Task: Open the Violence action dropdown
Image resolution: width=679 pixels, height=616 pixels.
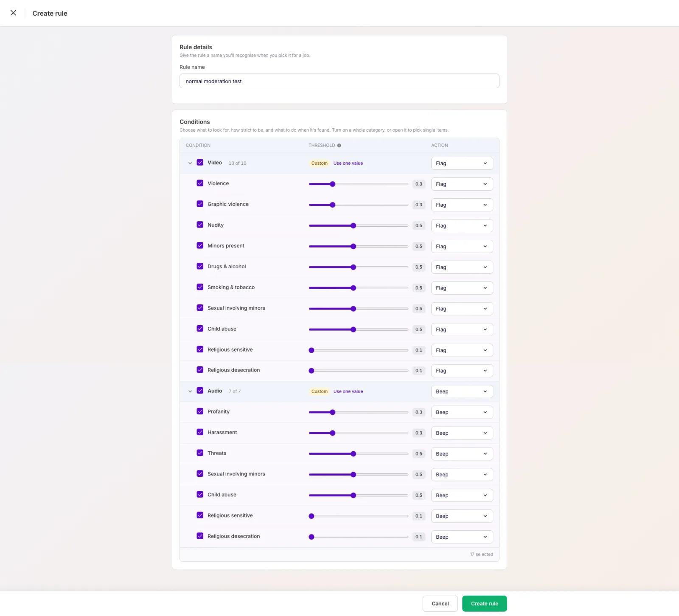Action: [462, 184]
